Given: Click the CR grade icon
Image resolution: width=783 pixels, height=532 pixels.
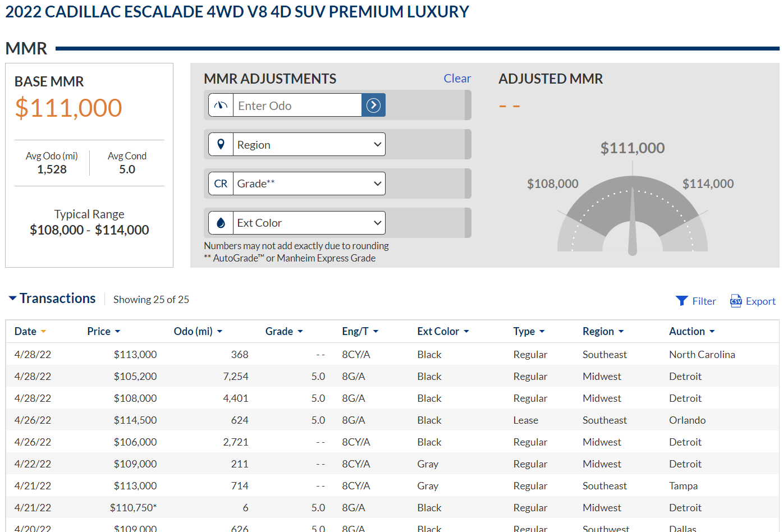Looking at the screenshot, I should [x=221, y=184].
